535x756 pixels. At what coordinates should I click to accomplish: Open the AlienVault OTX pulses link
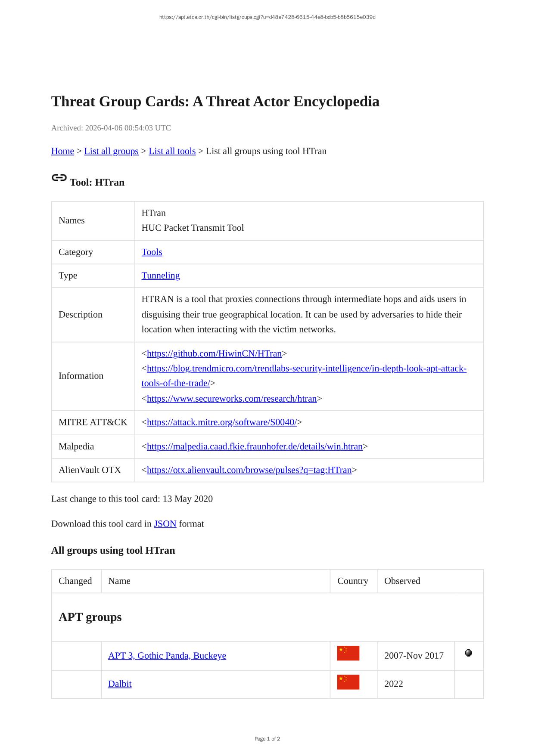coord(249,470)
